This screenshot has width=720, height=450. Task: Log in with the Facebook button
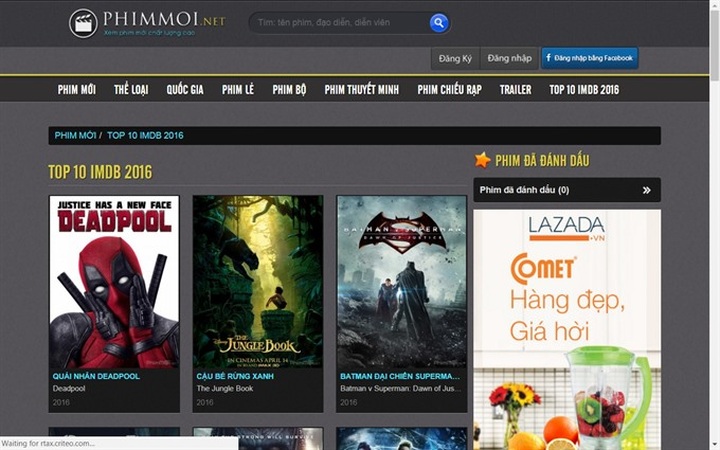(590, 58)
